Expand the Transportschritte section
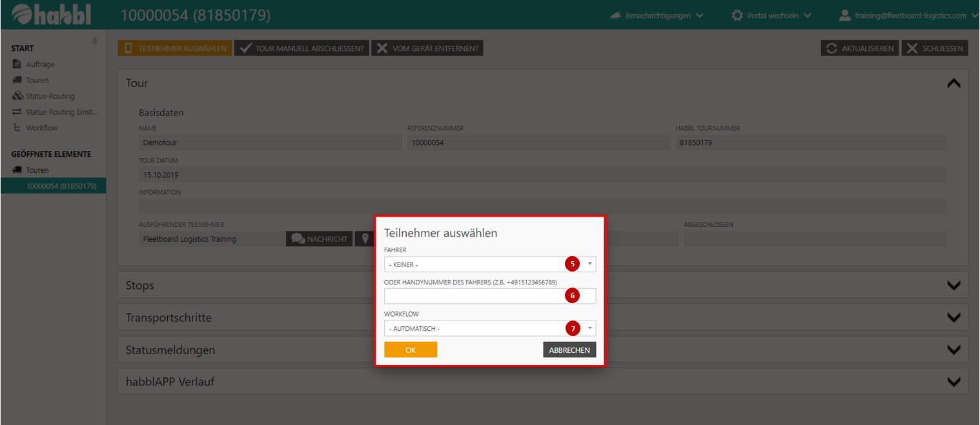This screenshot has width=980, height=425. 953,317
